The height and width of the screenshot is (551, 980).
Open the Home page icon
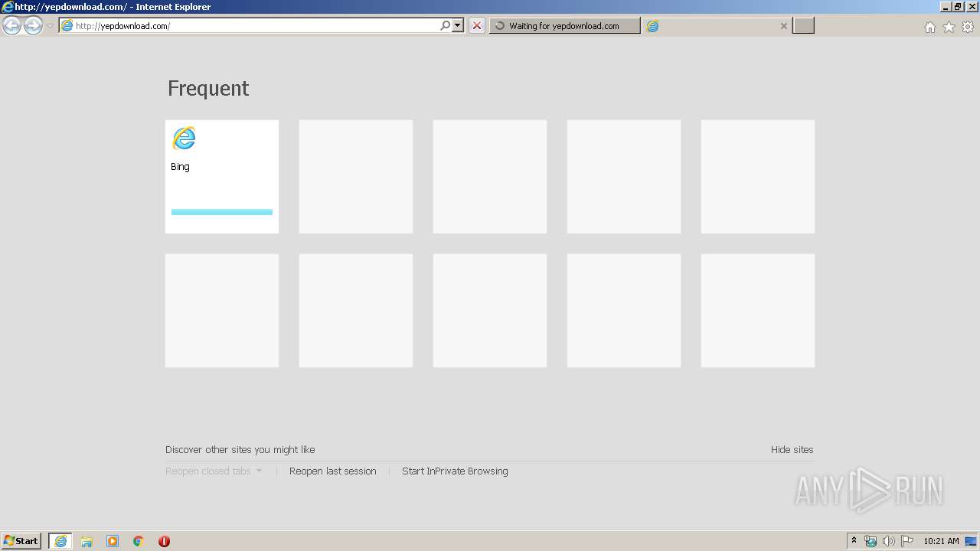pos(930,27)
